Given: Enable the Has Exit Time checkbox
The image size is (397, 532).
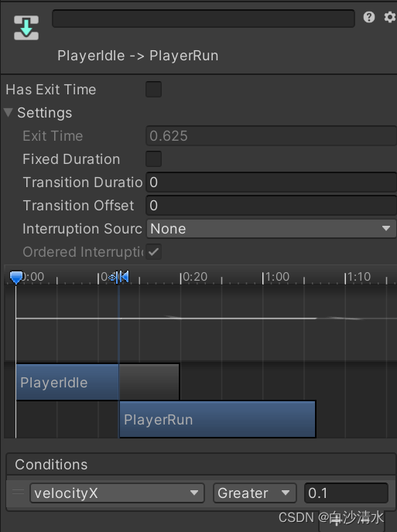Looking at the screenshot, I should [x=153, y=90].
